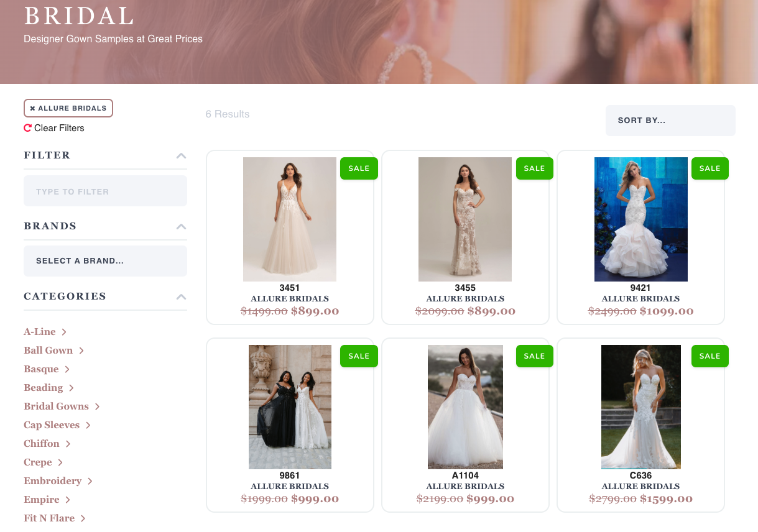Open gown 3451 photo
The width and height of the screenshot is (758, 532).
(290, 219)
